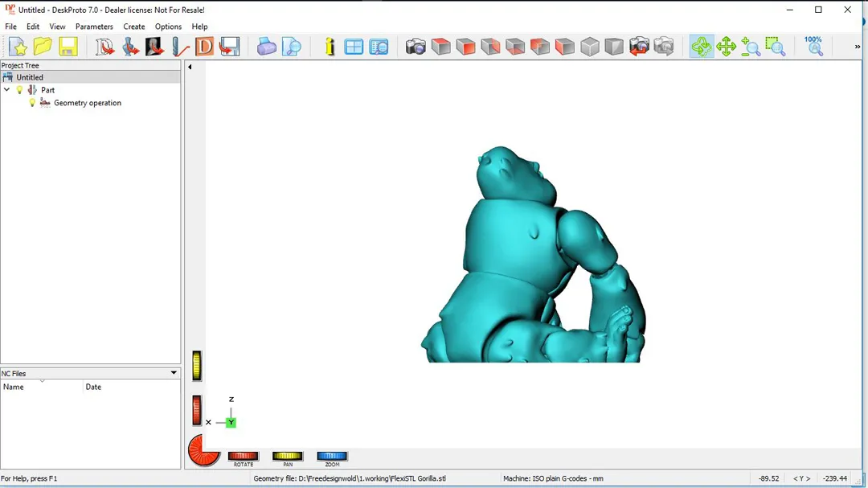Select the Geometry operation tree item
This screenshot has height=488, width=868.
[x=88, y=102]
